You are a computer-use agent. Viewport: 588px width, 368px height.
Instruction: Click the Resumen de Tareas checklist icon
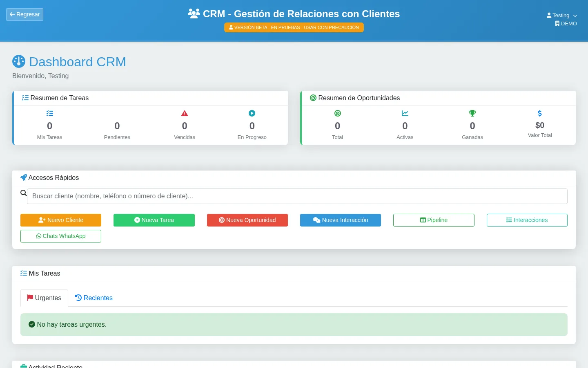click(25, 98)
